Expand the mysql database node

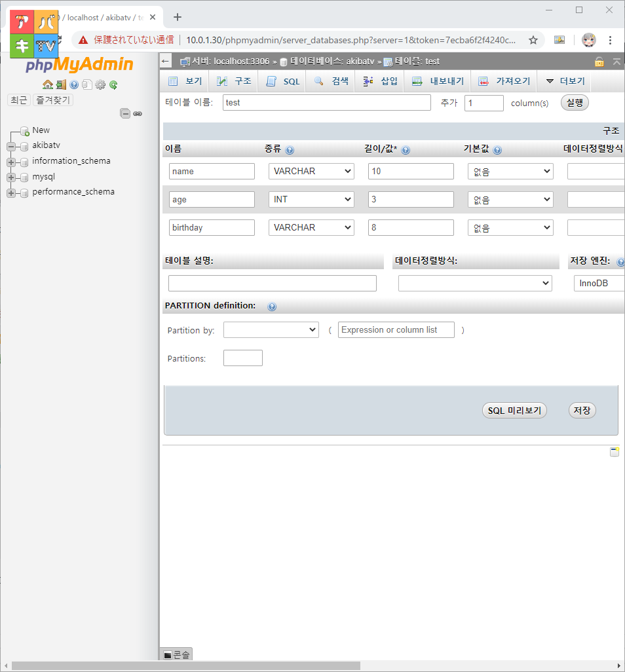[12, 176]
